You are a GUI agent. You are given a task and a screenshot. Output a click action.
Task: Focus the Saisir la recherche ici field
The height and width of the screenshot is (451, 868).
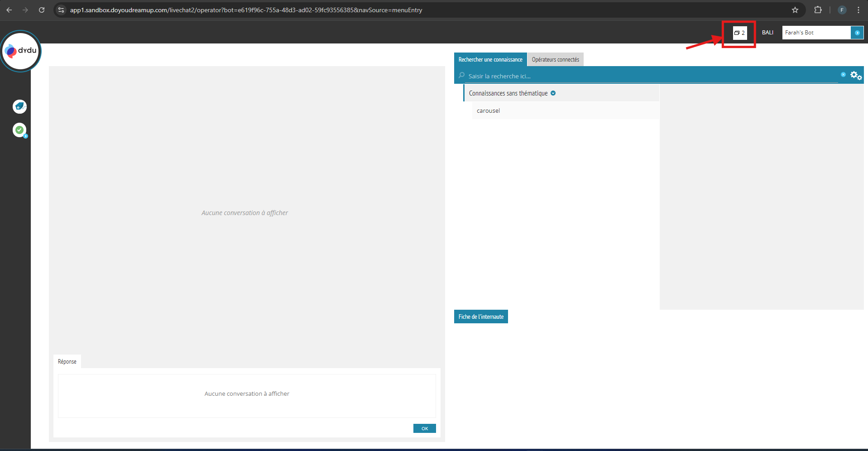click(x=652, y=76)
